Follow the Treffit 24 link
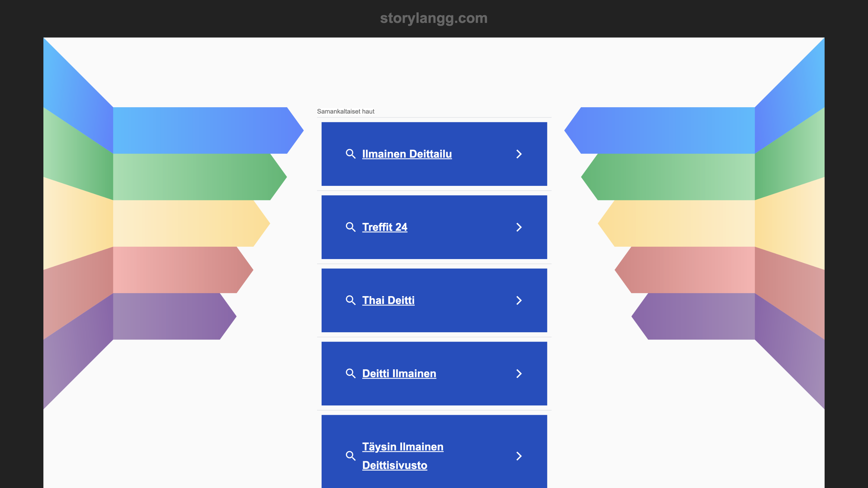868x488 pixels. click(x=385, y=227)
